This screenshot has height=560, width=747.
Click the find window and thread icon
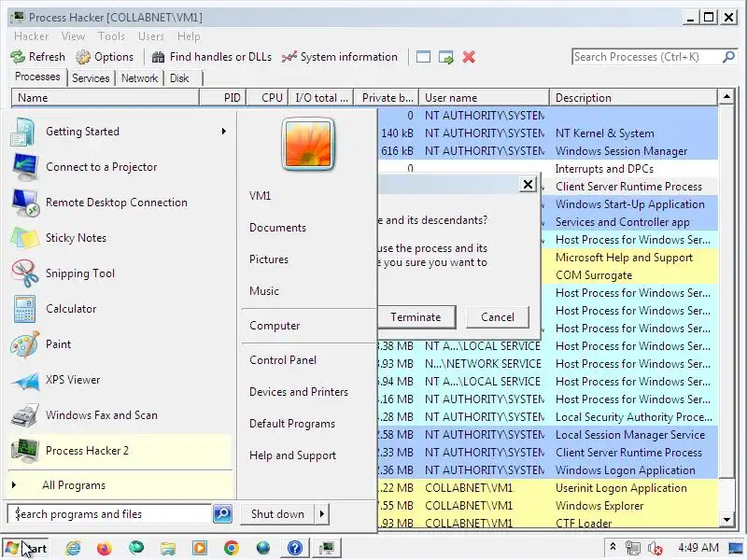point(446,57)
